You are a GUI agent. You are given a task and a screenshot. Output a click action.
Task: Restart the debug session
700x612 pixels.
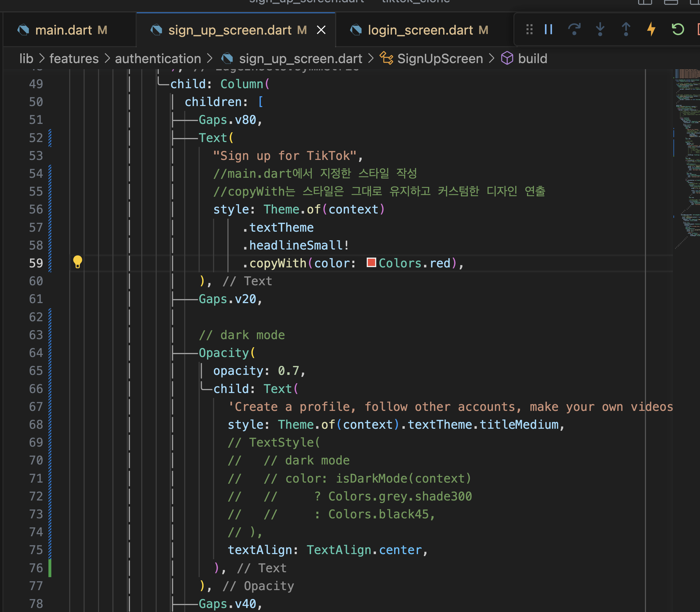point(678,29)
